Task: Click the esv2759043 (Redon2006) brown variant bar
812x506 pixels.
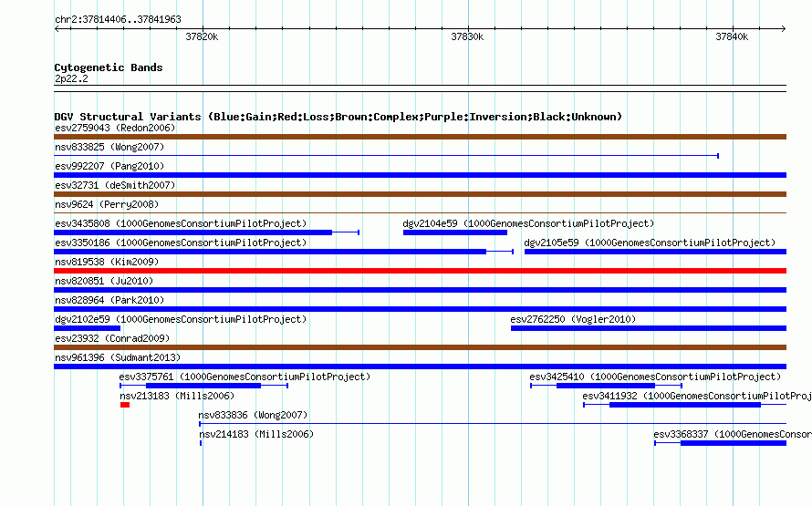Action: tap(420, 137)
